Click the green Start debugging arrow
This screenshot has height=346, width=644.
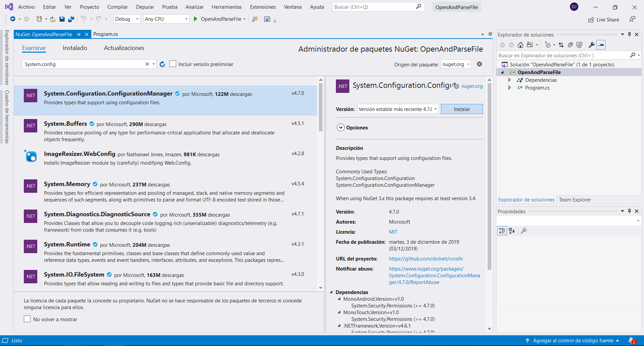point(196,19)
